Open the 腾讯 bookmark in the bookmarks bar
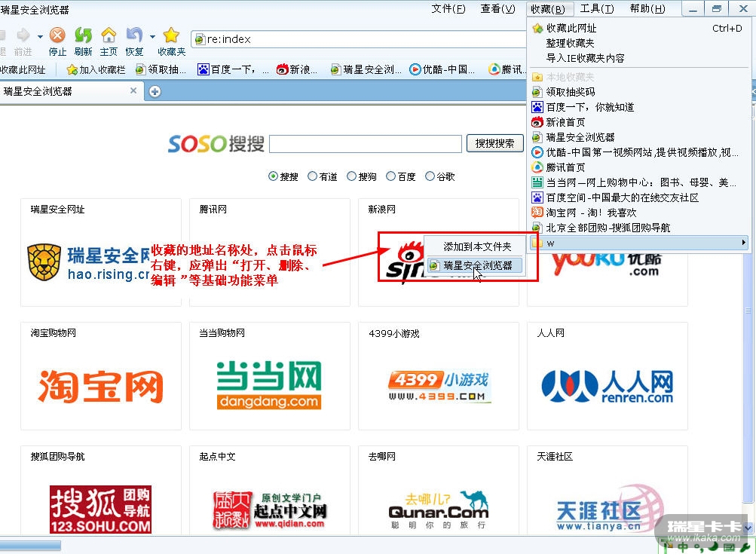The width and height of the screenshot is (756, 554). click(507, 70)
